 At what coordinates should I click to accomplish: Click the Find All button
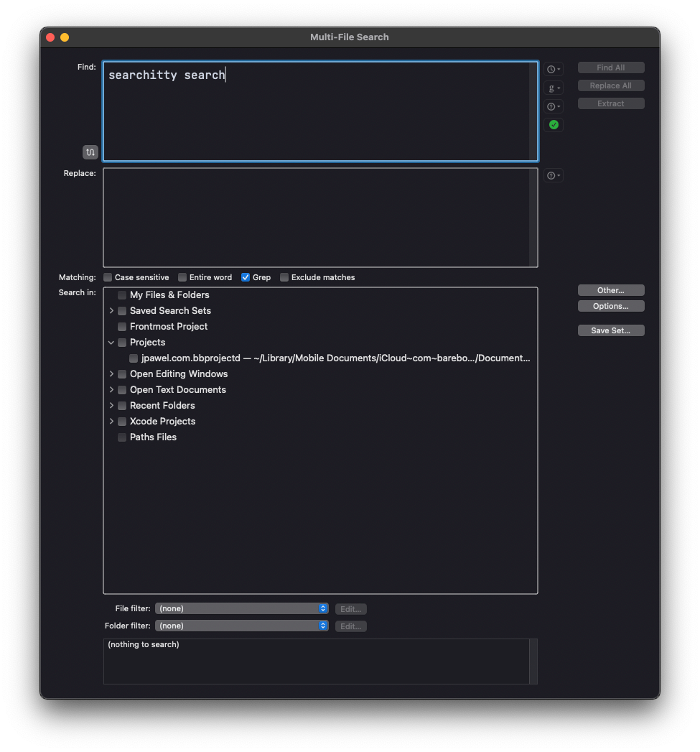(x=611, y=68)
